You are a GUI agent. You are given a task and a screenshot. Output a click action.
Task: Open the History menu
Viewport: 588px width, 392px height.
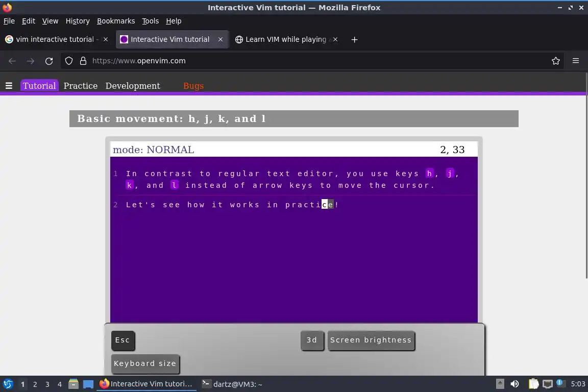click(78, 21)
